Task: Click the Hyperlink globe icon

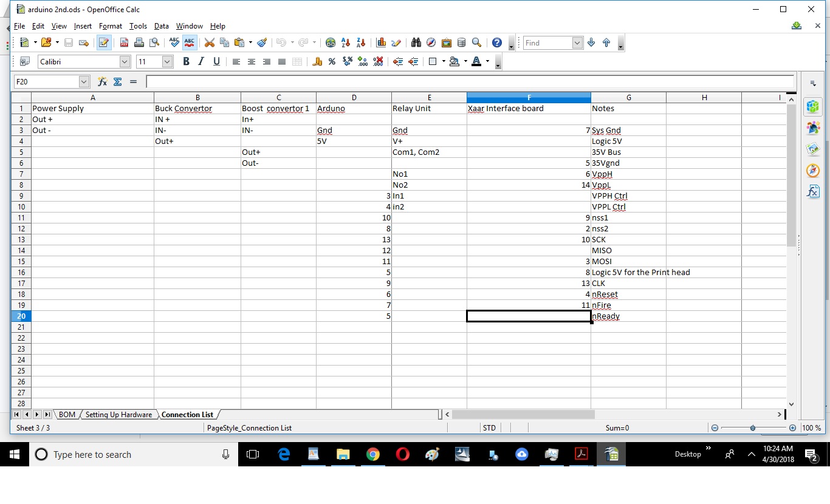Action: 331,43
